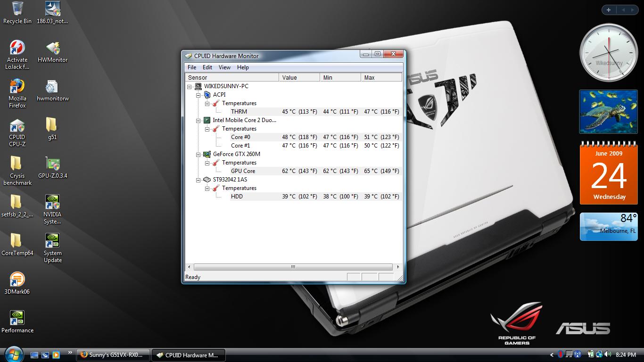
Task: Click the scrollbar right arrow in Hardware Monitor
Action: click(398, 267)
